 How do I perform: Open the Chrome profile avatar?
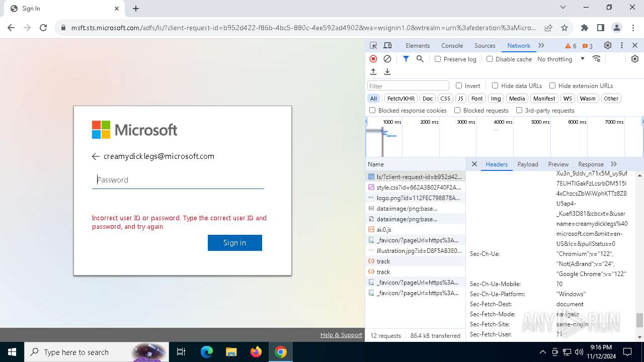pyautogui.click(x=617, y=28)
